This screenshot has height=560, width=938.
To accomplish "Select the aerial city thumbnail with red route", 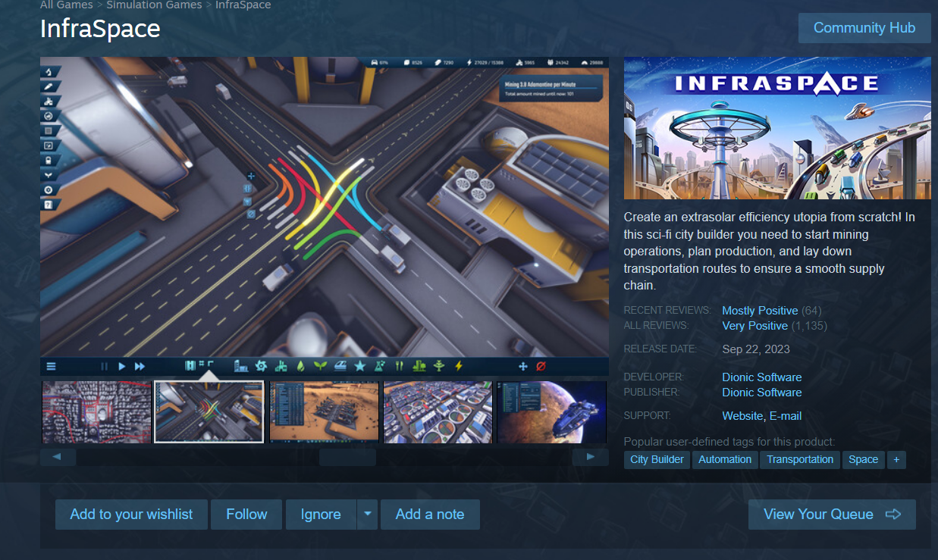I will click(x=96, y=411).
